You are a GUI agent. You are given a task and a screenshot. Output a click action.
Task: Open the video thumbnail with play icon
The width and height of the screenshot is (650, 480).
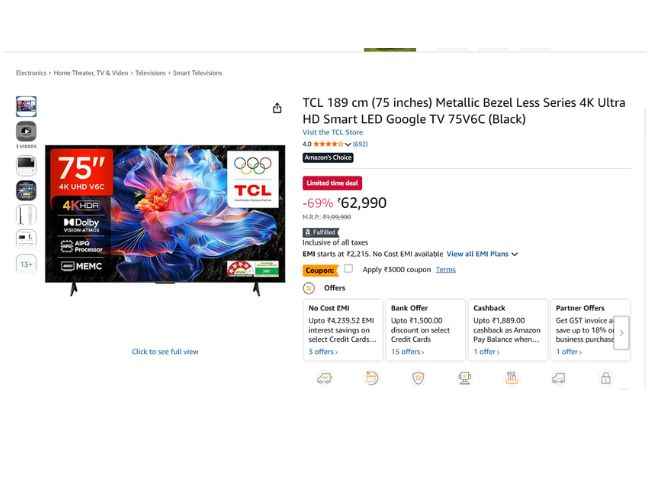pyautogui.click(x=26, y=131)
